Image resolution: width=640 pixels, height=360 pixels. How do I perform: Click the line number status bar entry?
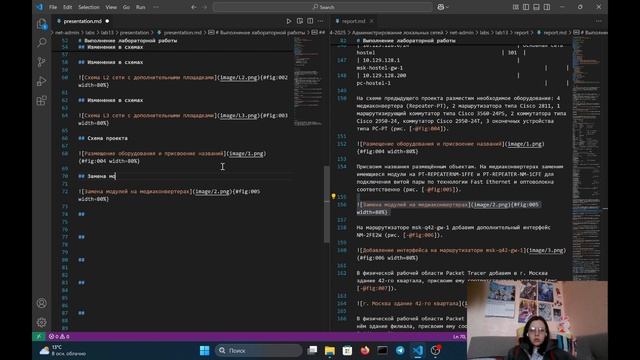pyautogui.click(x=459, y=337)
